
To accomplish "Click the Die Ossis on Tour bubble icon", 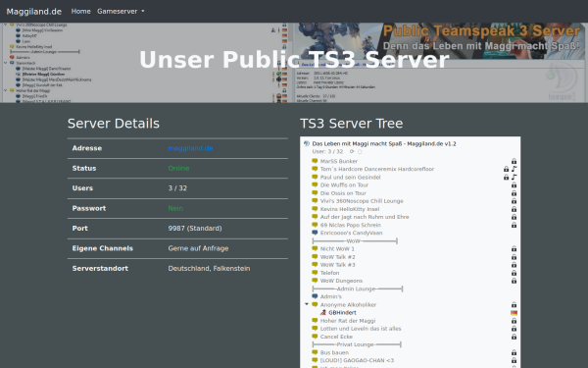I will point(315,192).
